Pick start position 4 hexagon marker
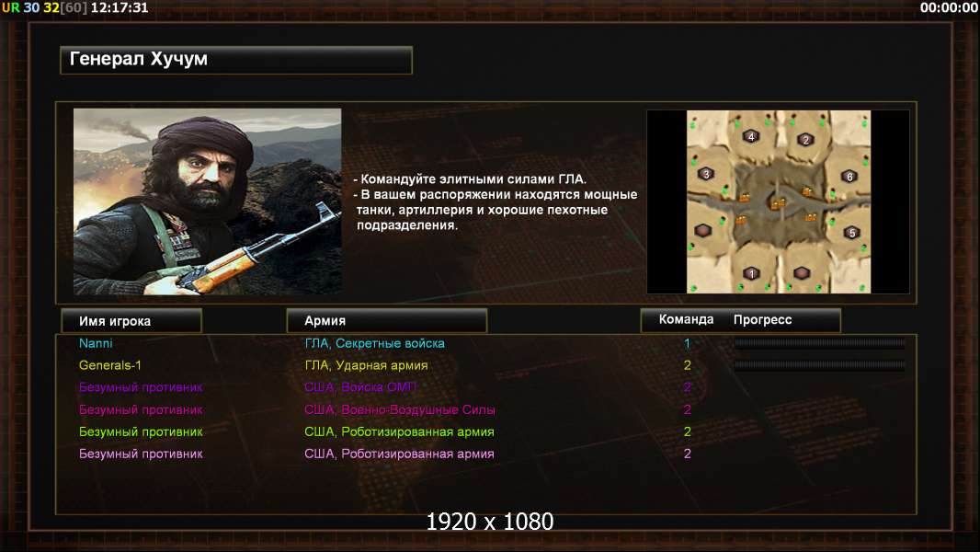Screen dimensions: 980x552 [x=751, y=136]
